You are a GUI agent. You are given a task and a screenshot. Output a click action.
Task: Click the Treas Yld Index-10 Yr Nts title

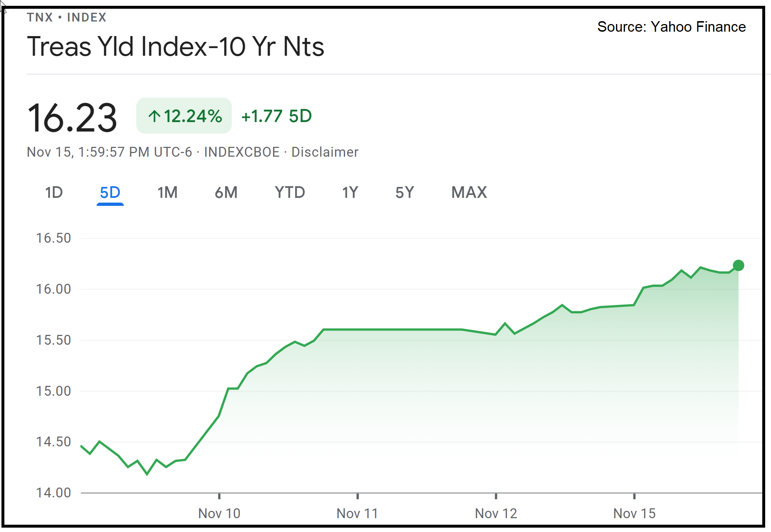click(176, 46)
